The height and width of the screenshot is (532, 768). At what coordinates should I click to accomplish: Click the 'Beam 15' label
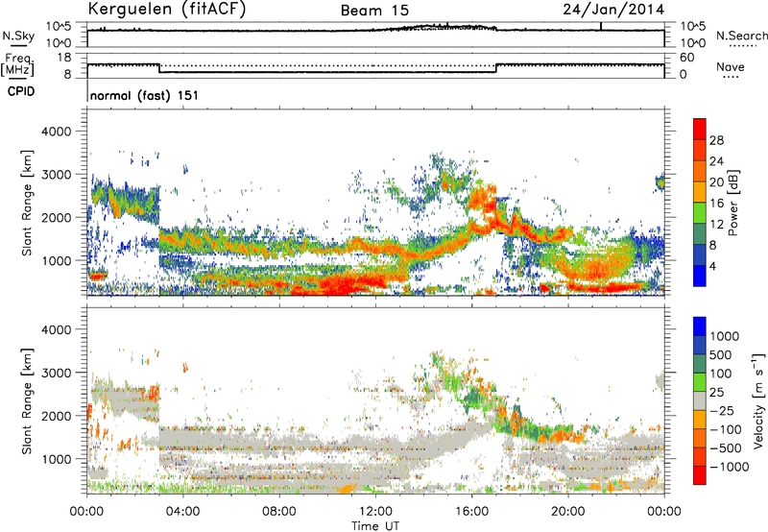374,11
